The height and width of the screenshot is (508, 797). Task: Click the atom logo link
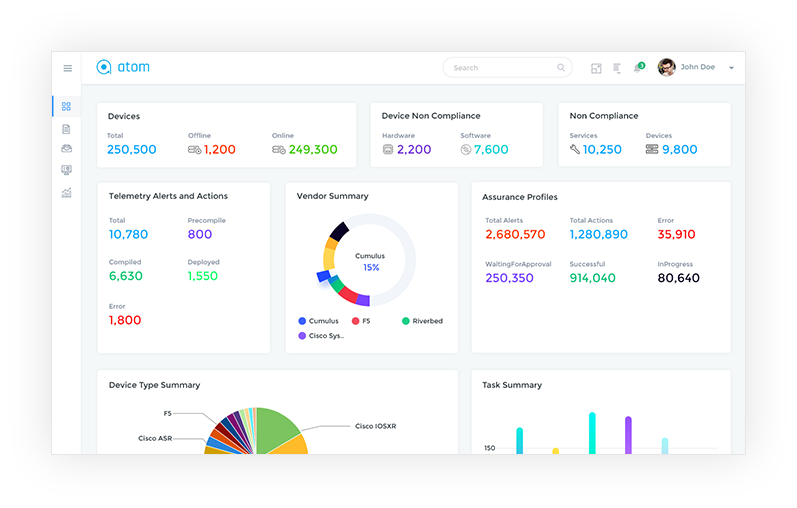click(123, 67)
